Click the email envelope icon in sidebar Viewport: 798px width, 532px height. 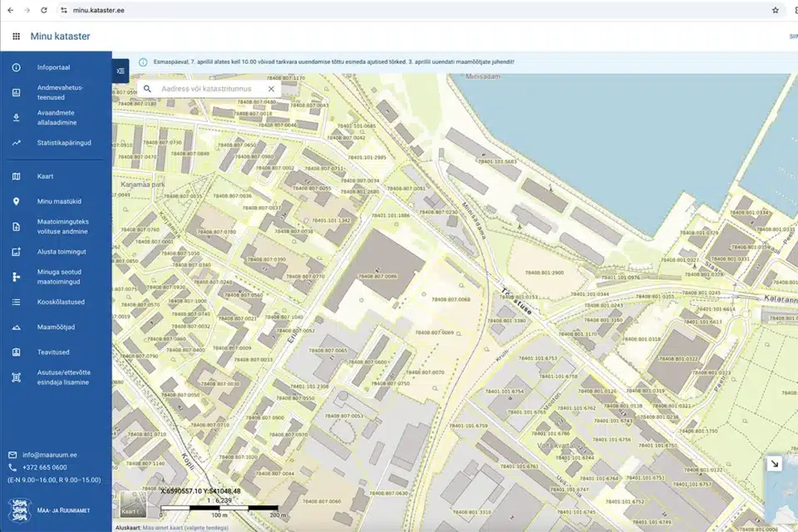pyautogui.click(x=12, y=456)
